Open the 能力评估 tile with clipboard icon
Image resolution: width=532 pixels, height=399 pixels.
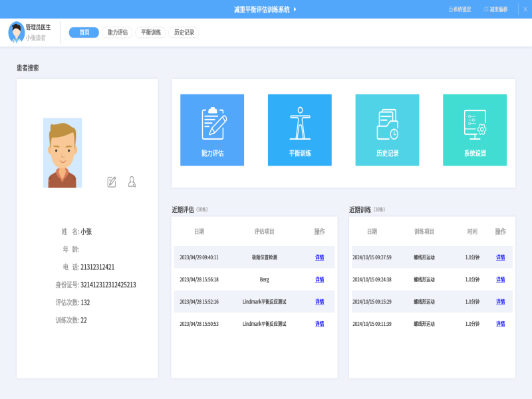(212, 130)
